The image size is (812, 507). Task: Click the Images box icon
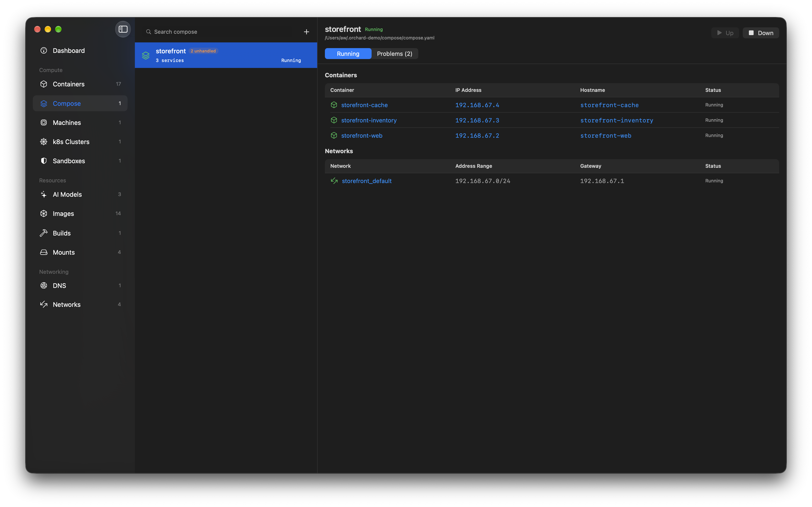(44, 214)
